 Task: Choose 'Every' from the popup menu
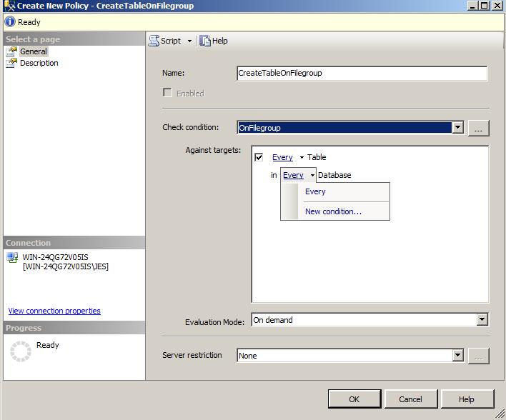tap(315, 191)
